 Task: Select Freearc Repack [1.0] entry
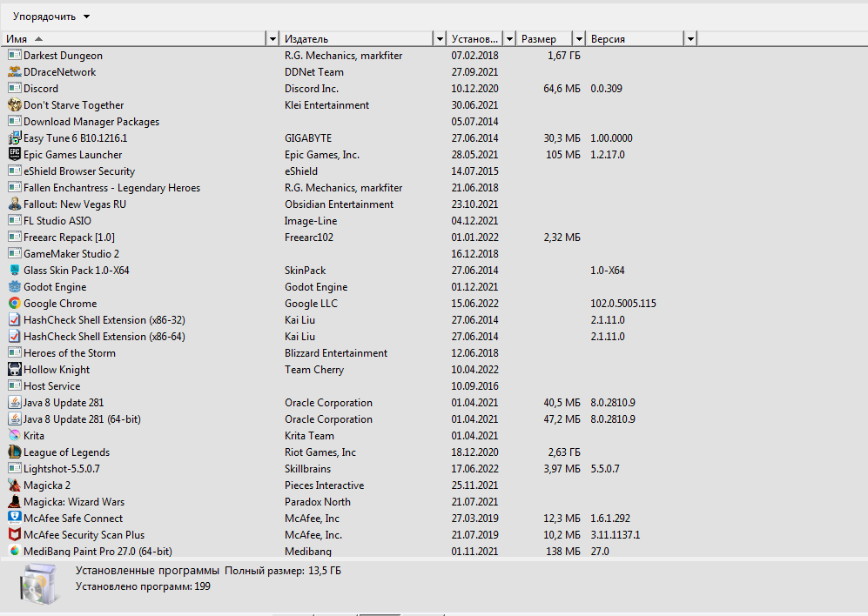pyautogui.click(x=350, y=237)
